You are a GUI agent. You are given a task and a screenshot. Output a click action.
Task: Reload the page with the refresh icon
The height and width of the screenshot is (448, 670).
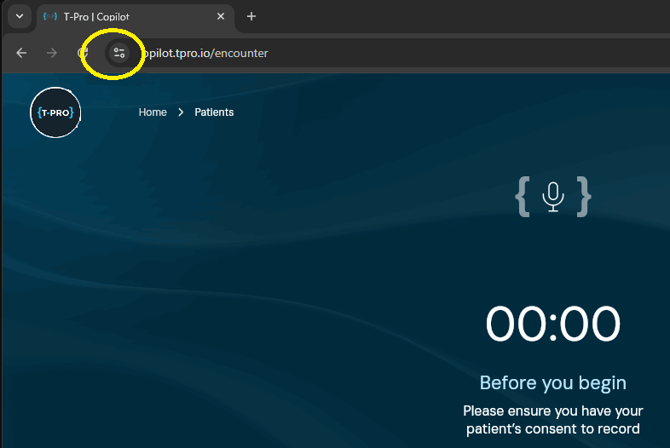coord(84,53)
